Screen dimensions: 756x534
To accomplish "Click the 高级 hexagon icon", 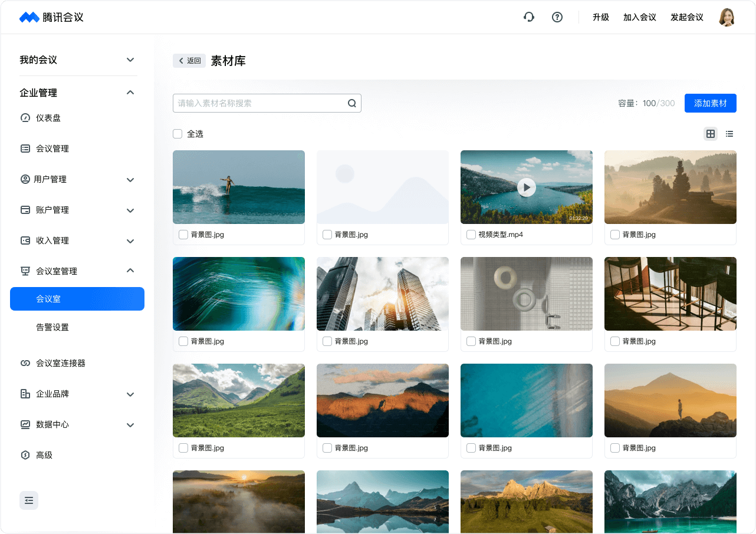I will 25,455.
